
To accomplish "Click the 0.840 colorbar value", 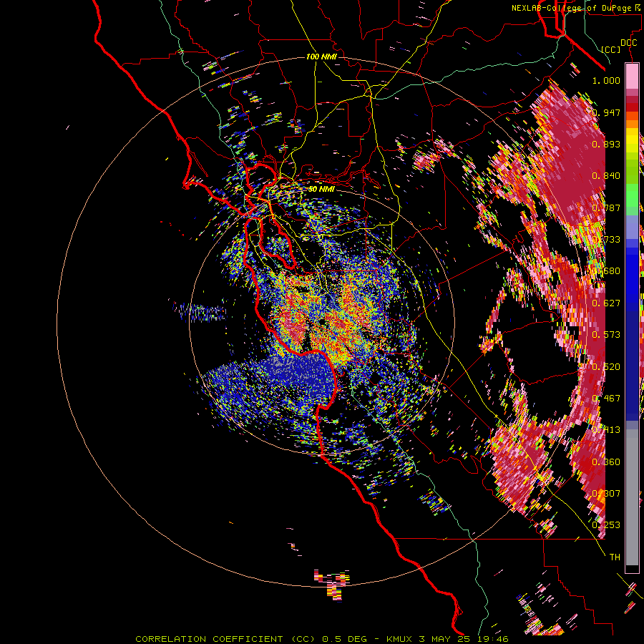I will point(606,176).
